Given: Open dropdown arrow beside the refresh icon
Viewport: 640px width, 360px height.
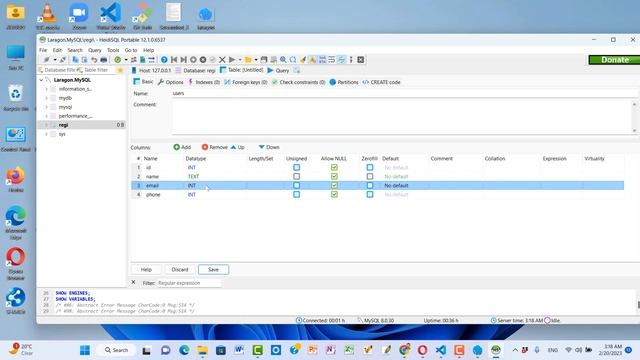Looking at the screenshot, I should 126,60.
